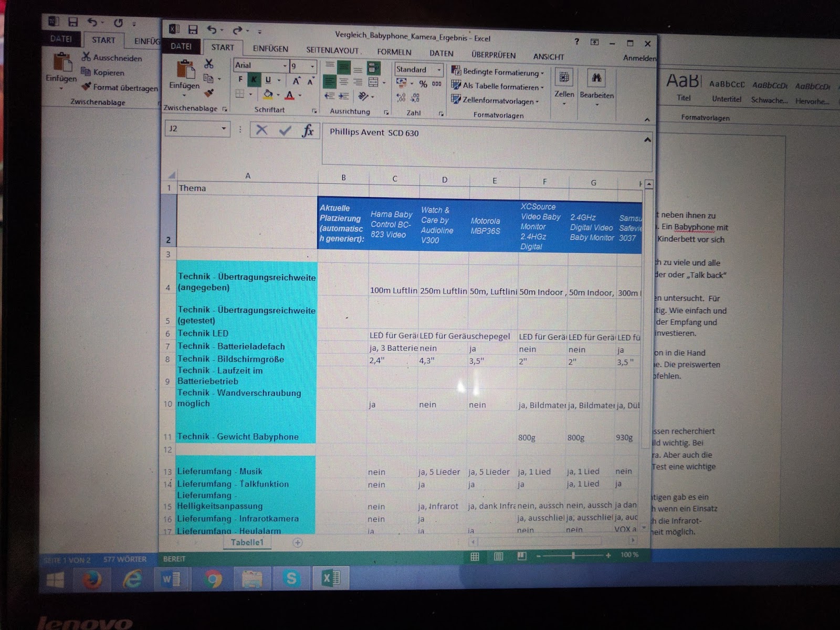This screenshot has height=630, width=840.
Task: Toggle wrap text in Excel
Action: click(374, 68)
